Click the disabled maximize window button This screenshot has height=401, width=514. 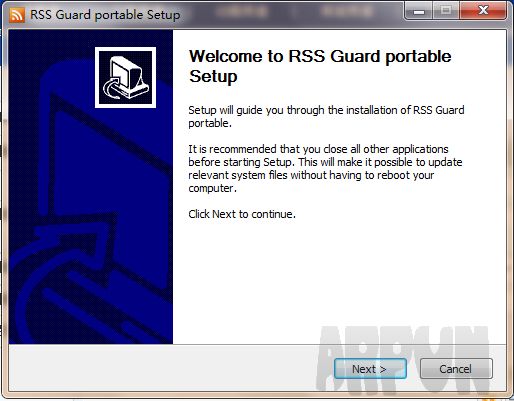coord(446,11)
